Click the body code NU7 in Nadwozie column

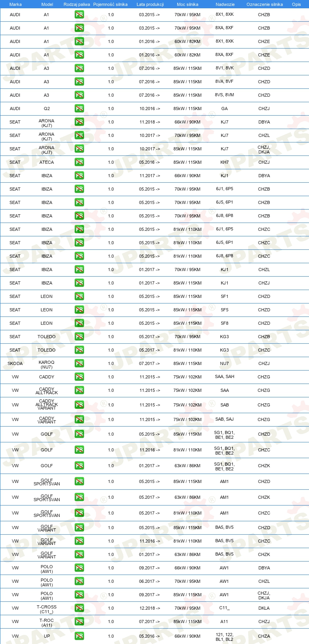coord(224,363)
